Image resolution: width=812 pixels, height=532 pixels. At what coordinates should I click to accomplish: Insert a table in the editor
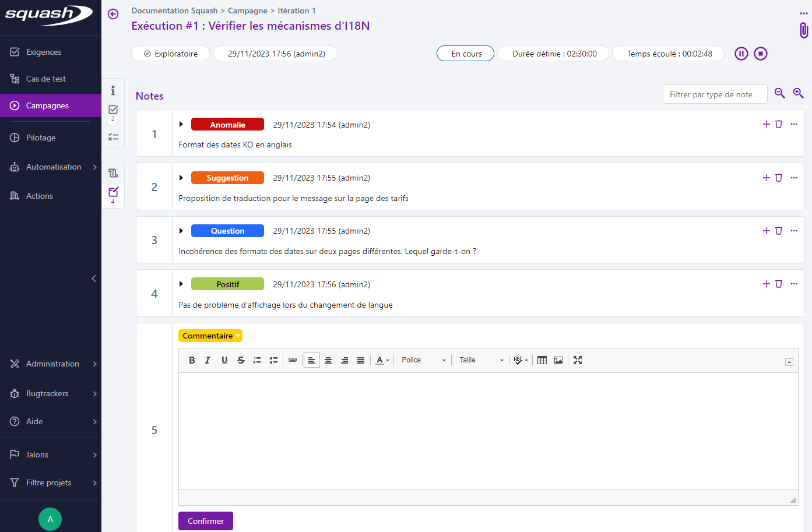[542, 360]
